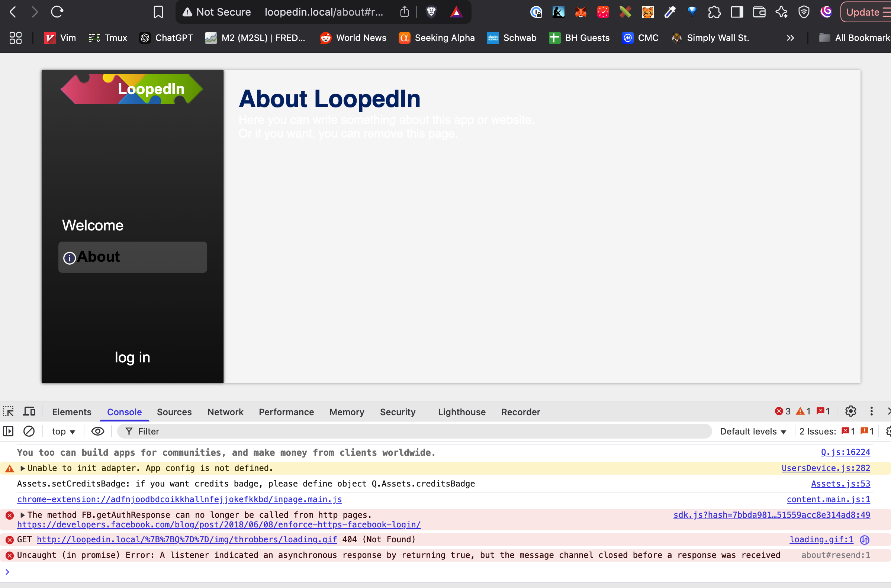Screen dimensions: 891x588
Task: Open the Brave wallet icon
Action: [x=759, y=12]
